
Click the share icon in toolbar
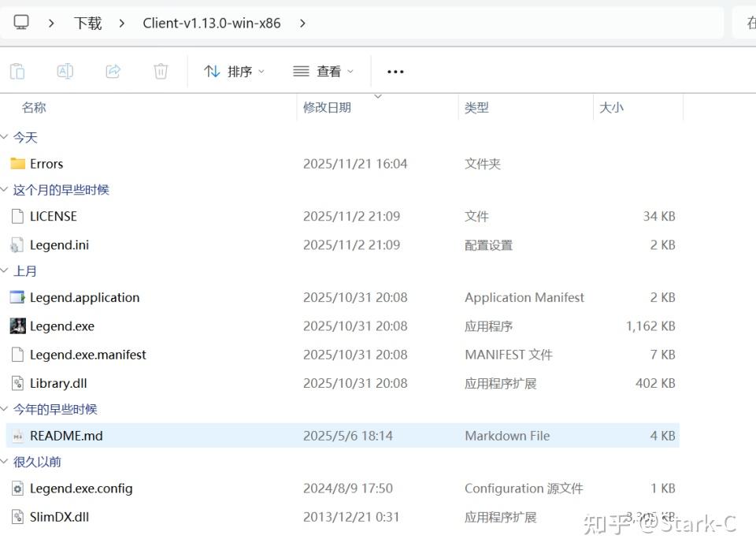point(113,72)
